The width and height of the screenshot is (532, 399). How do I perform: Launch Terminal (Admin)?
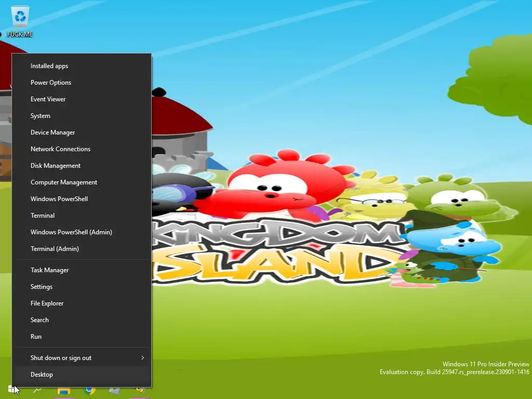(x=82, y=249)
